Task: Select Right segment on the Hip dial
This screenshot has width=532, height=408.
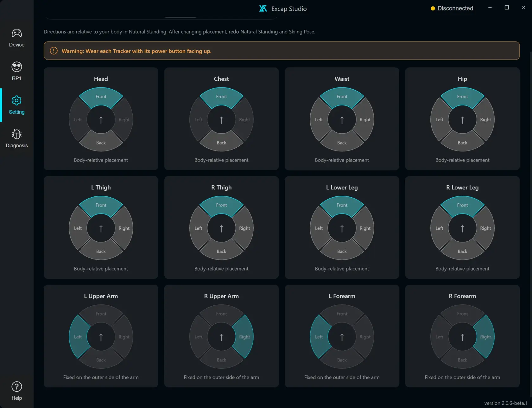Action: click(x=485, y=119)
